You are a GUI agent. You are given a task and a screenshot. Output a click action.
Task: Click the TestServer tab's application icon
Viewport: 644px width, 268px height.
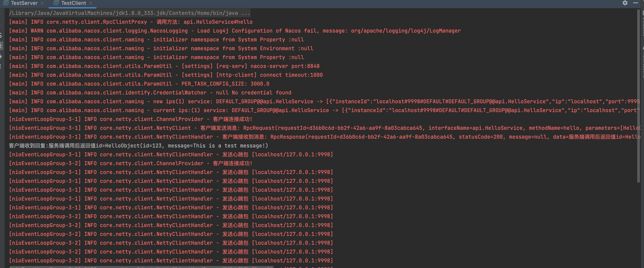click(x=6, y=3)
